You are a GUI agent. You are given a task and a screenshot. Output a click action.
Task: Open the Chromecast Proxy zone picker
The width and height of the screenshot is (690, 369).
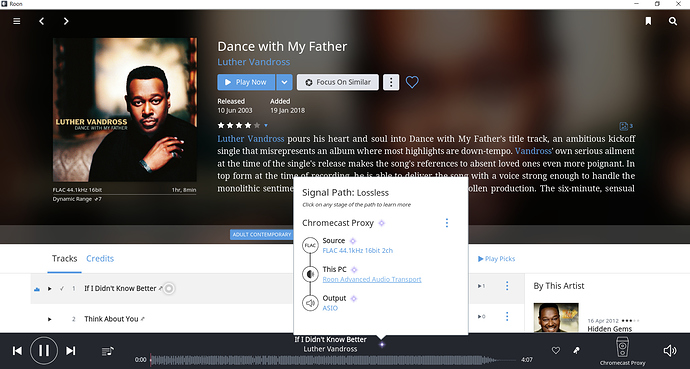[622, 351]
